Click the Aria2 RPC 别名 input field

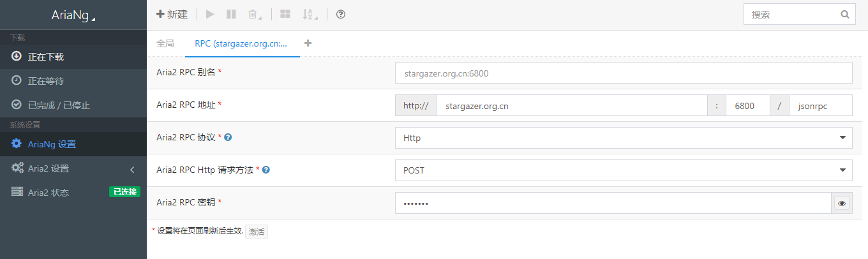pos(624,73)
